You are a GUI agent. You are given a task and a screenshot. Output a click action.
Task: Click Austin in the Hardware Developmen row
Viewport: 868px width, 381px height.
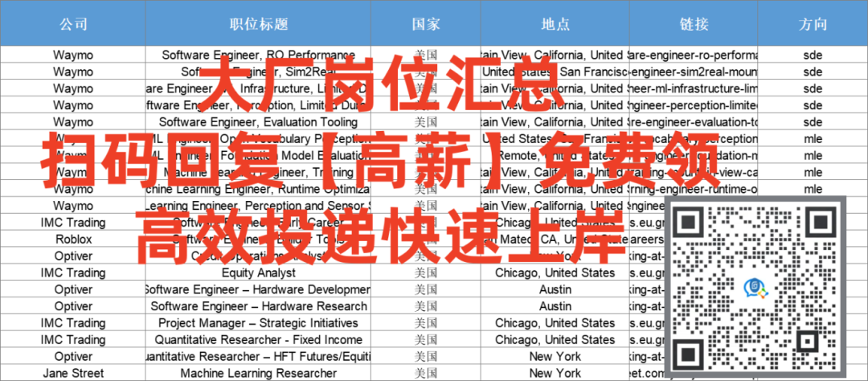point(555,289)
